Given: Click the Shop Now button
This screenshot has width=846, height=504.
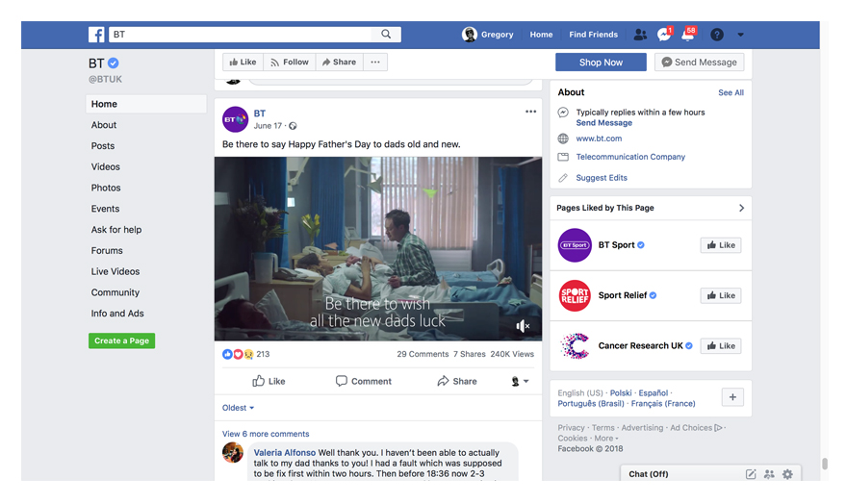Looking at the screenshot, I should 601,62.
